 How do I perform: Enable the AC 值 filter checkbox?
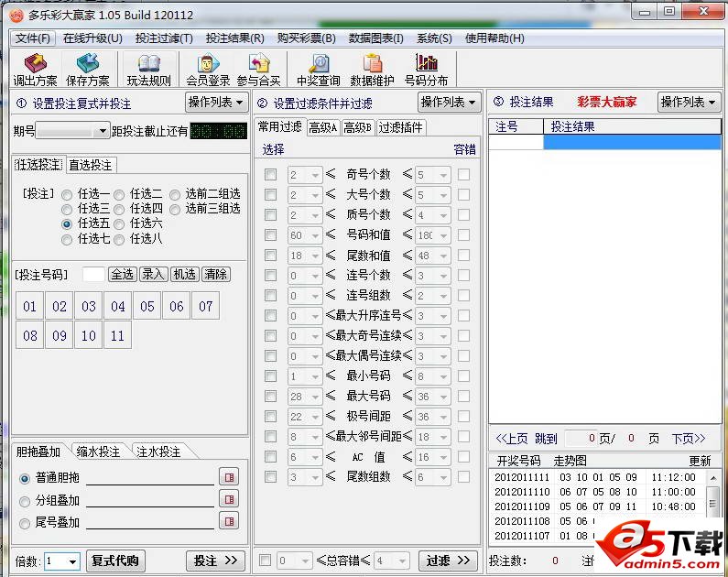coord(270,457)
